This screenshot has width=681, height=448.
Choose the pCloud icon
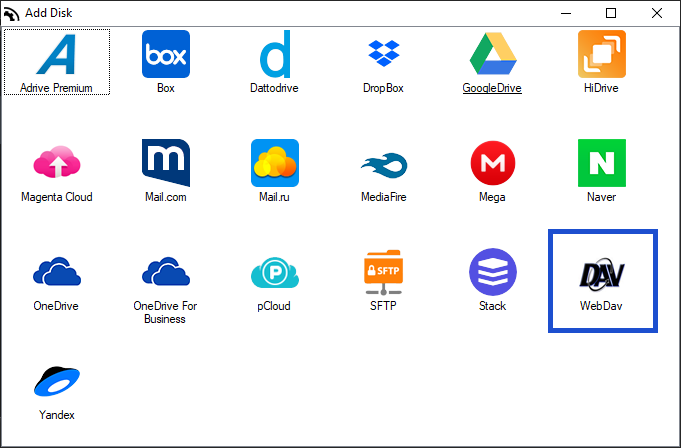275,273
